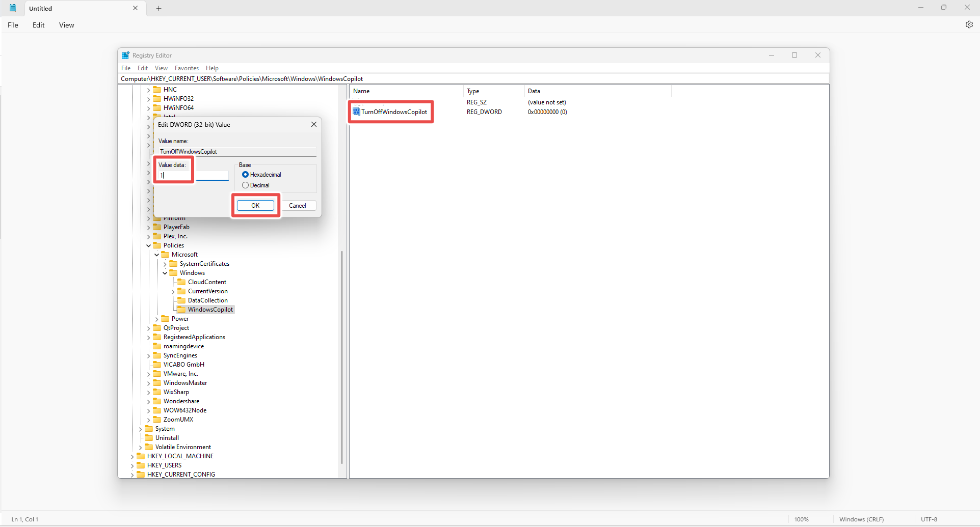Click Windows (CRLF) in status bar

click(861, 519)
